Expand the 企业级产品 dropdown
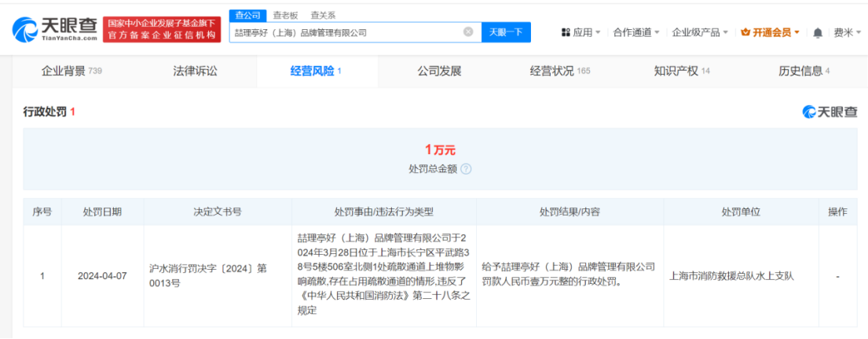This screenshot has height=339, width=868. click(x=700, y=33)
